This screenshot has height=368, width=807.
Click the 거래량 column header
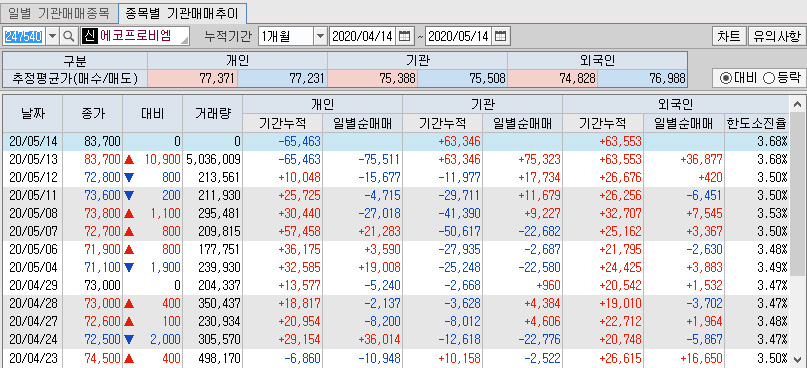(x=212, y=114)
